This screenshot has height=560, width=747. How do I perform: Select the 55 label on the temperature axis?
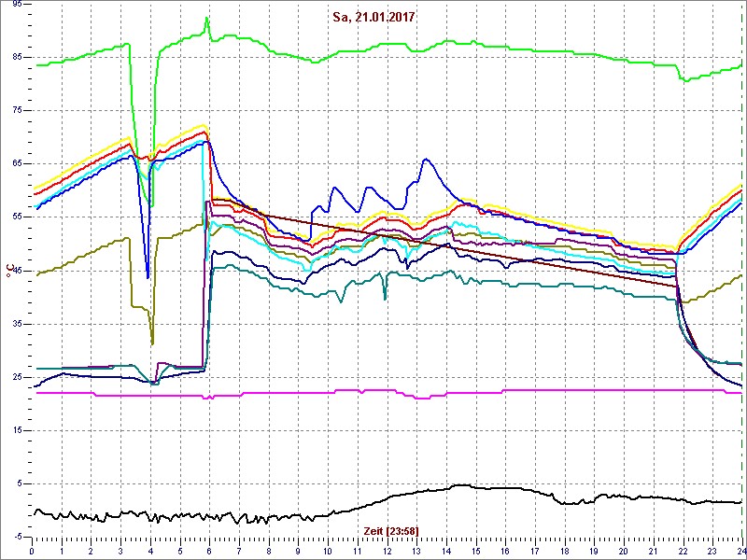coord(17,217)
